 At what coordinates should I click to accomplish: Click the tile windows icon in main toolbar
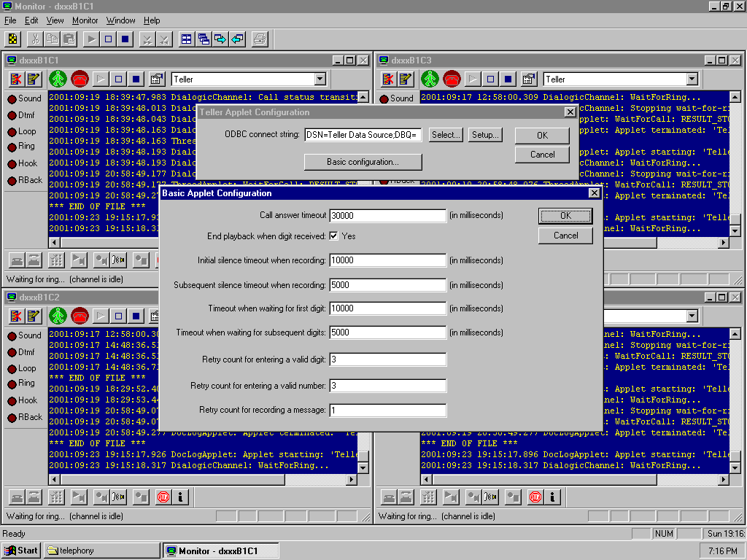pos(187,39)
